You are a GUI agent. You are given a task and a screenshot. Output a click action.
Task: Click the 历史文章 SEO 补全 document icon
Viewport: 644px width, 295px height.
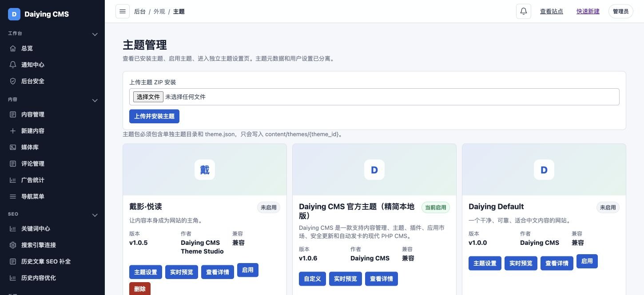coord(13,262)
